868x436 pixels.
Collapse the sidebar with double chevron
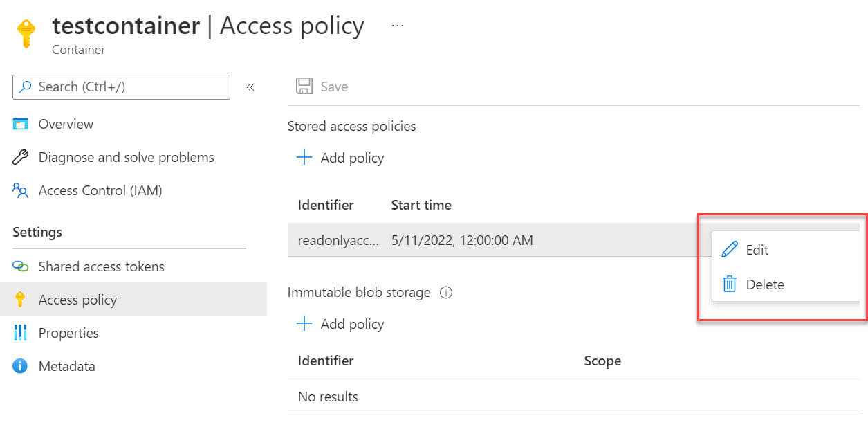(x=250, y=87)
